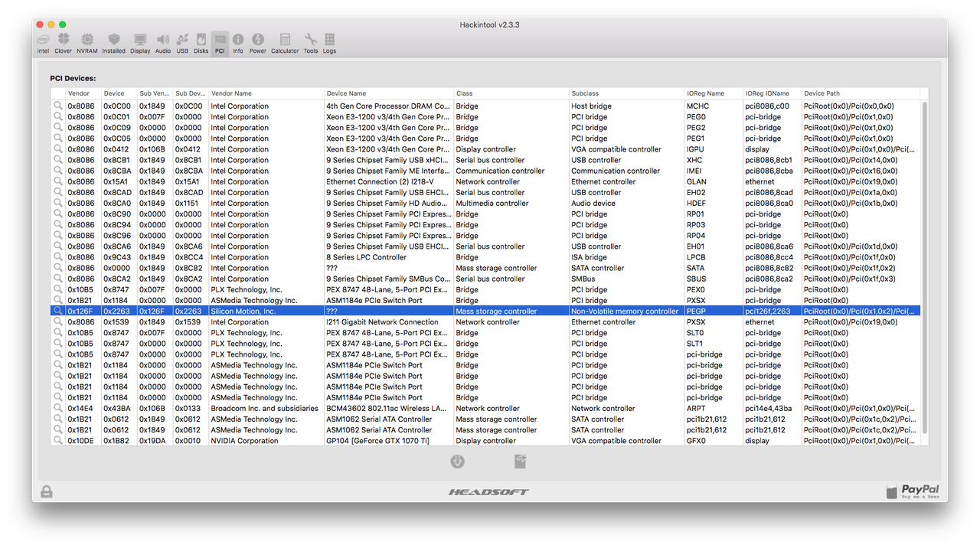Screen dimensions: 980x548
Task: Open the Power toolbar section
Action: tap(258, 43)
